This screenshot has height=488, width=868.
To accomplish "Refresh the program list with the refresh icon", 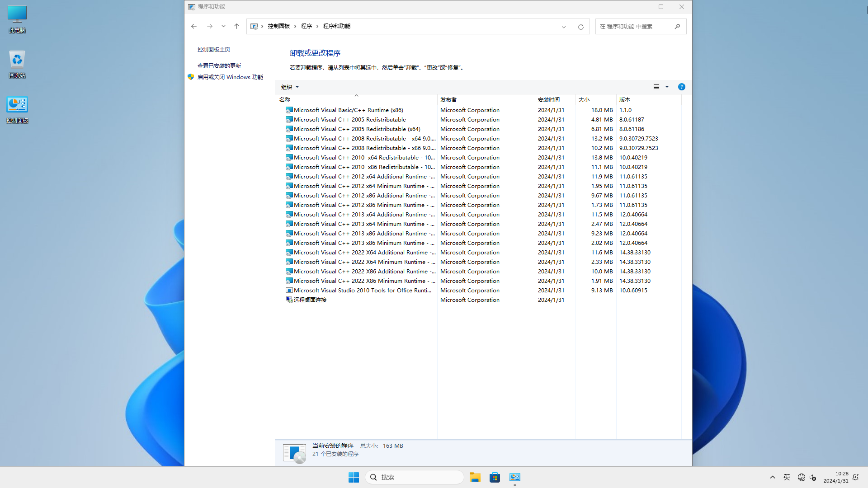I will (x=581, y=26).
